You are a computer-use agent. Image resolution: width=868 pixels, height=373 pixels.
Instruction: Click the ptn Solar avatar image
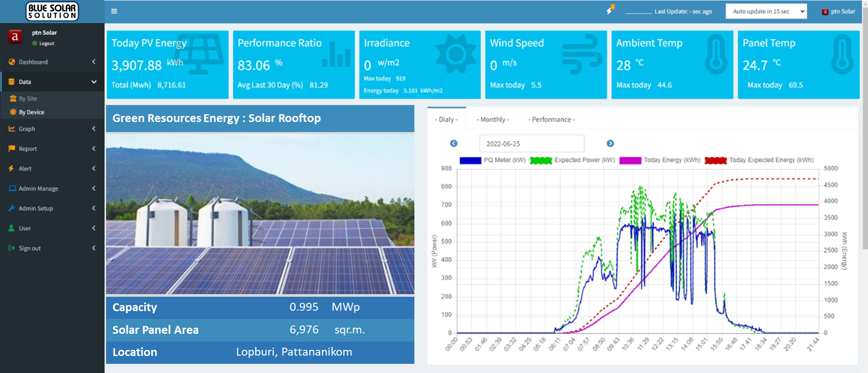pyautogui.click(x=15, y=37)
